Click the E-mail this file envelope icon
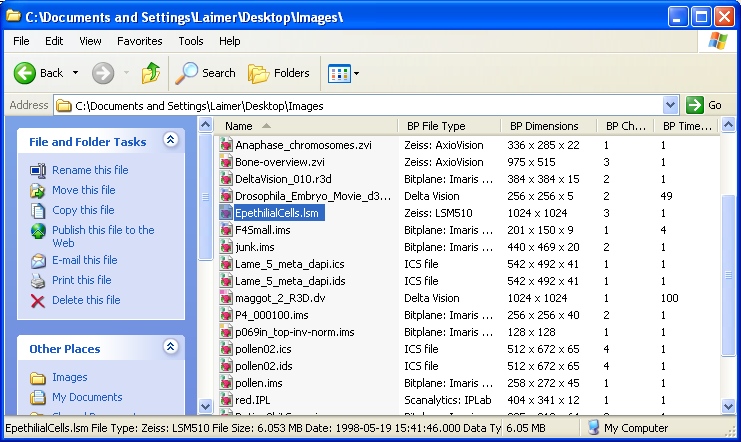Viewport: 741px width, 442px height. [x=38, y=260]
